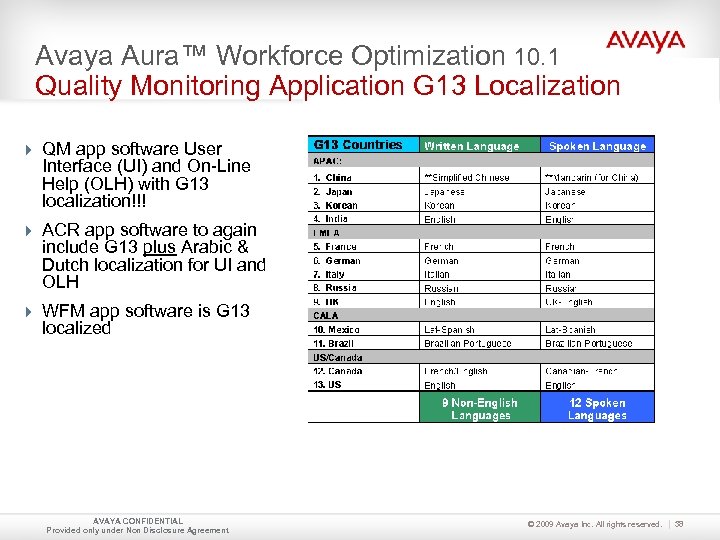Click the 'UK-English' spoken language cell
This screenshot has height=540, width=720.
click(597, 302)
